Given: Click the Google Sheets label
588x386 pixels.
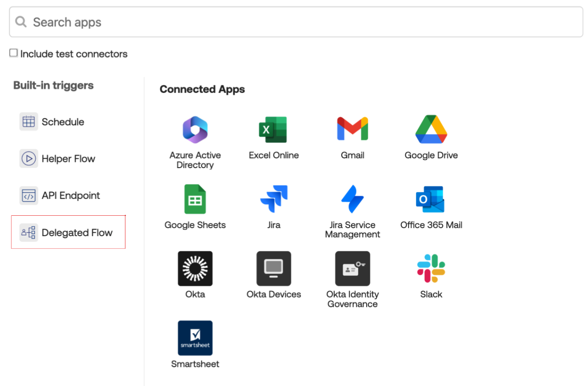Looking at the screenshot, I should click(x=195, y=225).
